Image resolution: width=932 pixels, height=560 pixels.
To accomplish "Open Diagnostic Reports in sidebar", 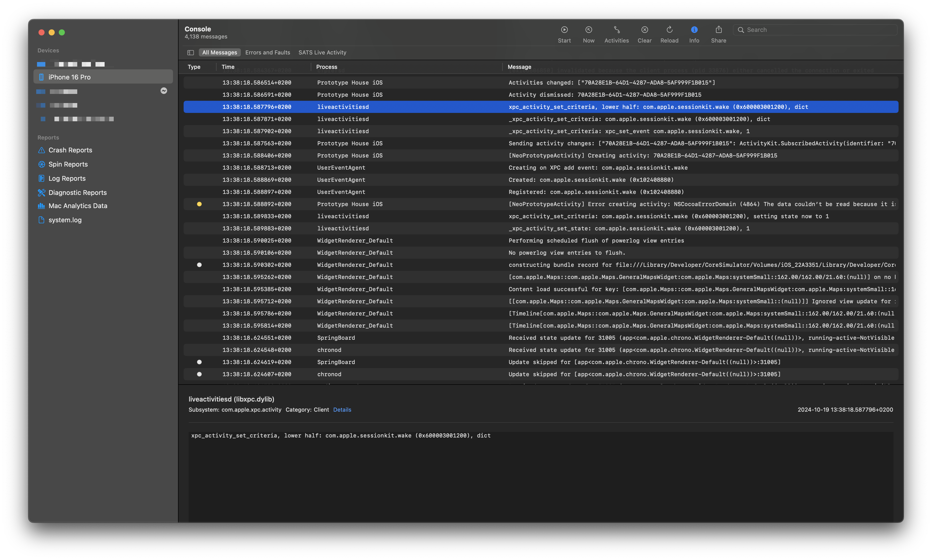I will pyautogui.click(x=77, y=192).
